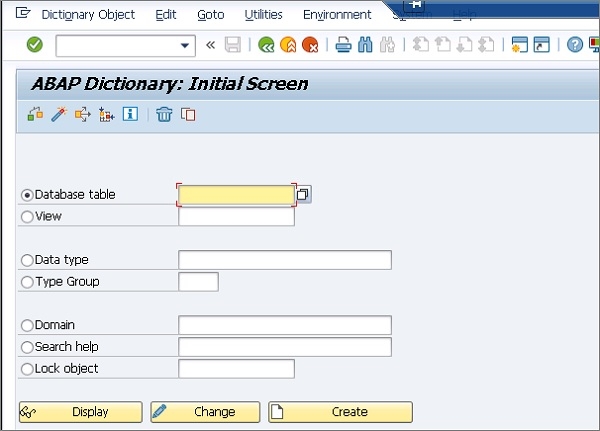This screenshot has width=600, height=431.
Task: Click the green checkmark Enter icon
Action: [35, 45]
